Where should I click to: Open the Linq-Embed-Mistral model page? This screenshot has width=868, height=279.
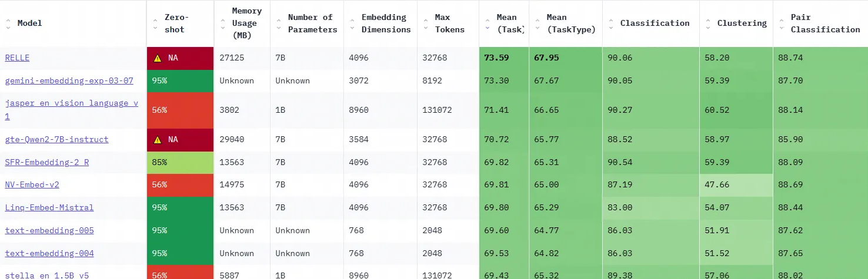pos(49,208)
